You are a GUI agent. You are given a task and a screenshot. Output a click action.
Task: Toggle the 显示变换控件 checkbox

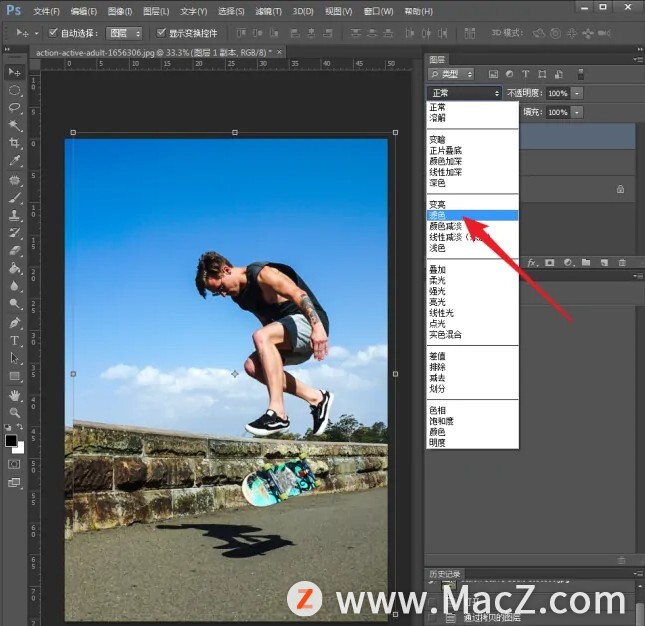pyautogui.click(x=160, y=33)
